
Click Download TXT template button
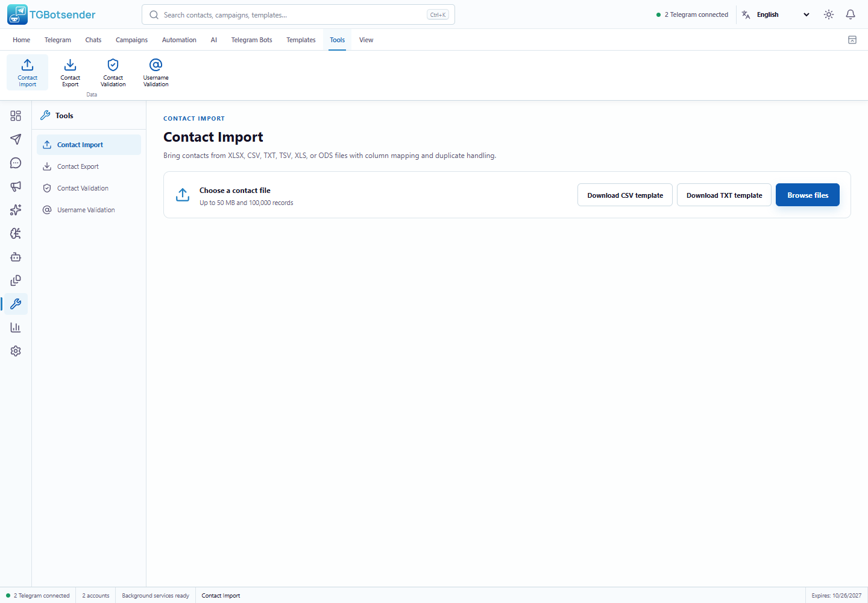[724, 195]
